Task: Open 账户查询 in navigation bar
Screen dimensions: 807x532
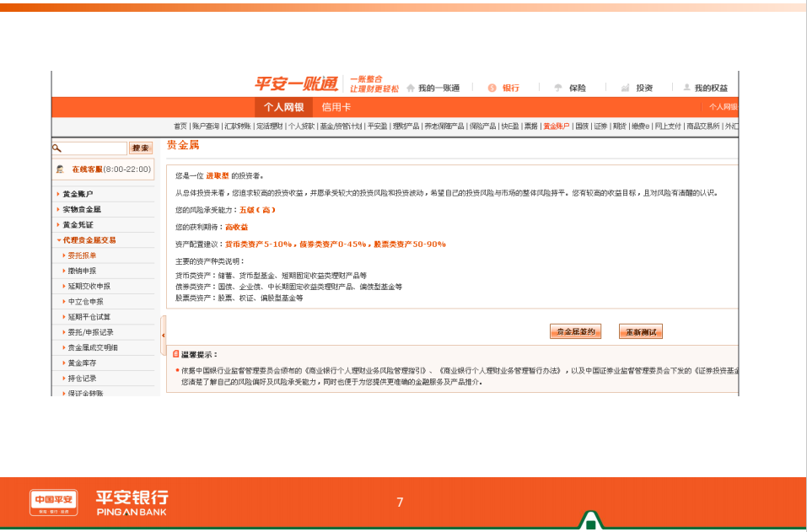Action: 206,126
